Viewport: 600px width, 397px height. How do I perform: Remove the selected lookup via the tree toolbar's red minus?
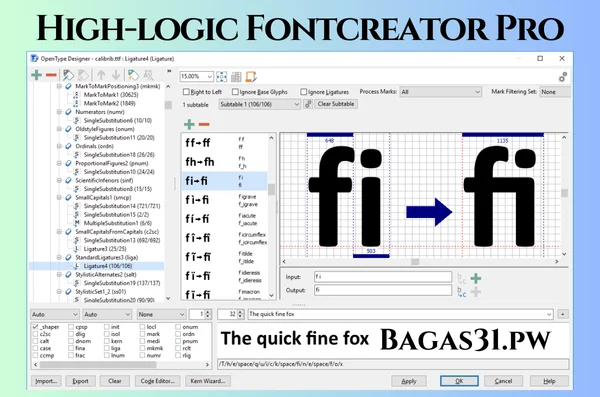pos(51,75)
